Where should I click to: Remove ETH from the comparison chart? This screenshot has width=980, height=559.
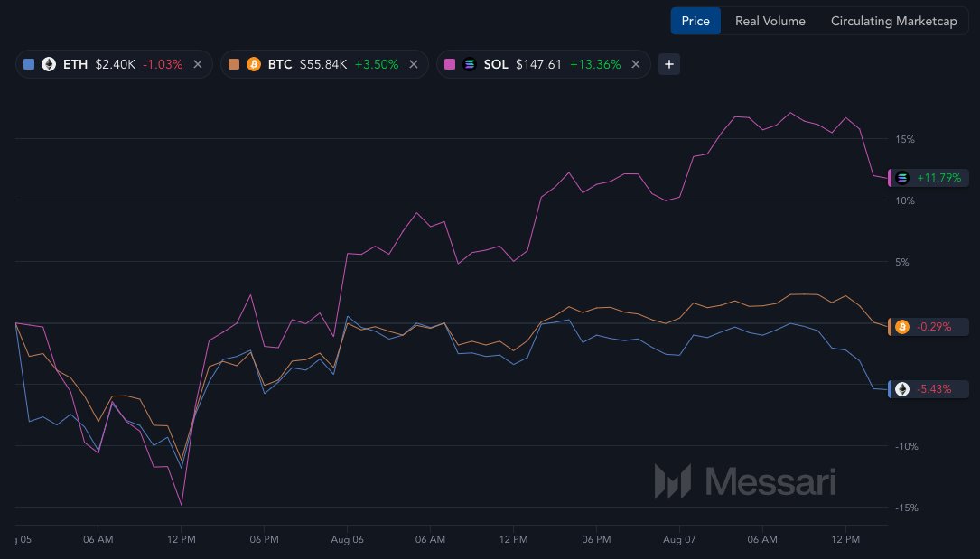[198, 64]
